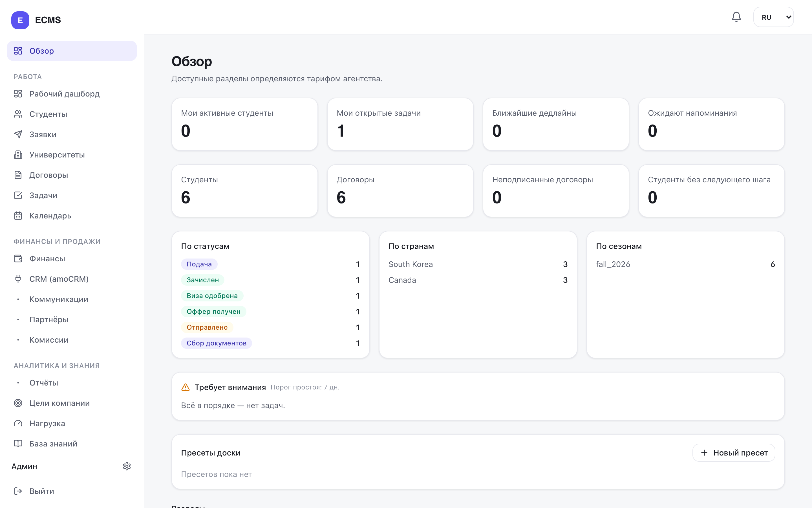
Task: Open the Заявки page
Action: 72,134
